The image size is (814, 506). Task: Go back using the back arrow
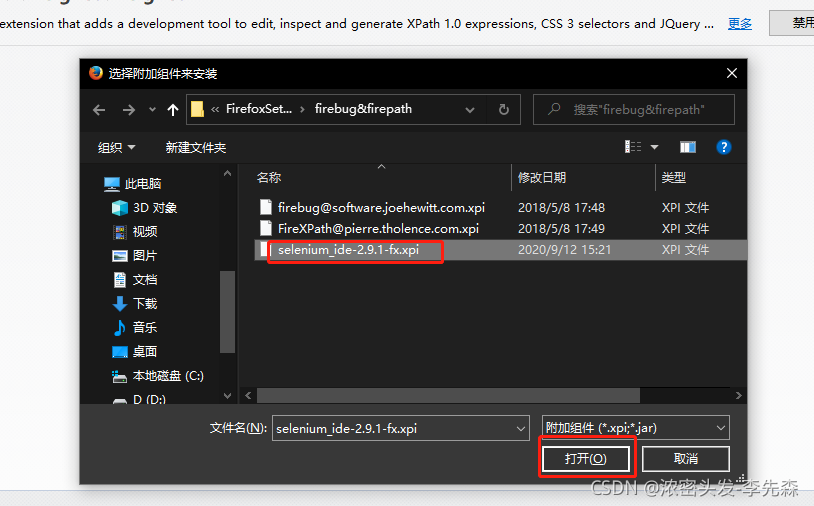pos(99,110)
